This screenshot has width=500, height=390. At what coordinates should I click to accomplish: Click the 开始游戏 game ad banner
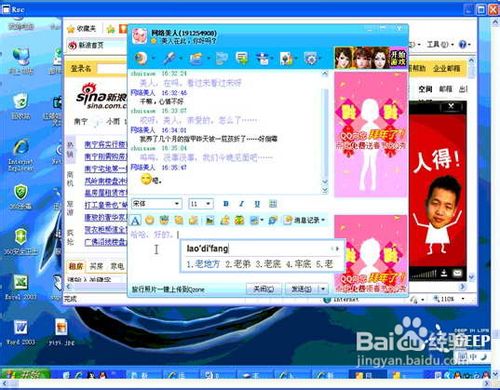tap(371, 58)
